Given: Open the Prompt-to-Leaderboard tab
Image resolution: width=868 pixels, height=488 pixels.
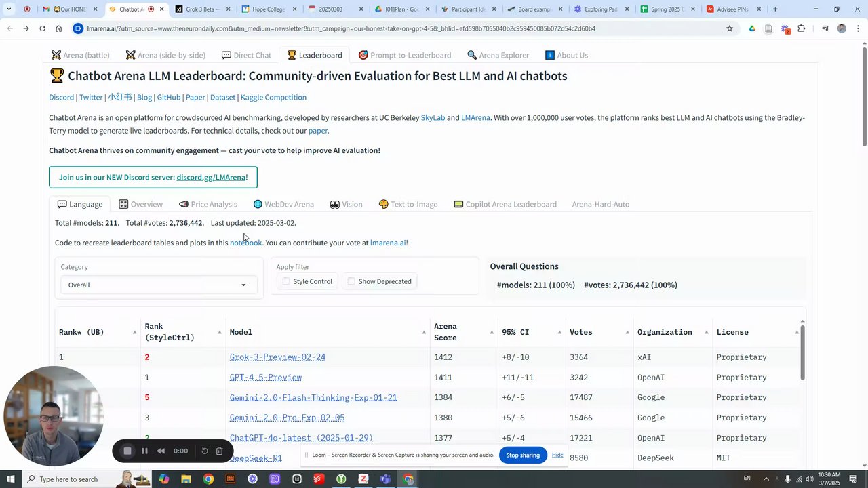Looking at the screenshot, I should point(405,55).
